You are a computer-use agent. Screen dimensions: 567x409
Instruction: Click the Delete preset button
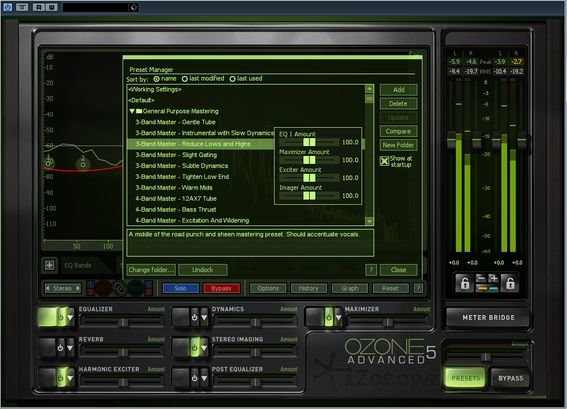tap(398, 103)
